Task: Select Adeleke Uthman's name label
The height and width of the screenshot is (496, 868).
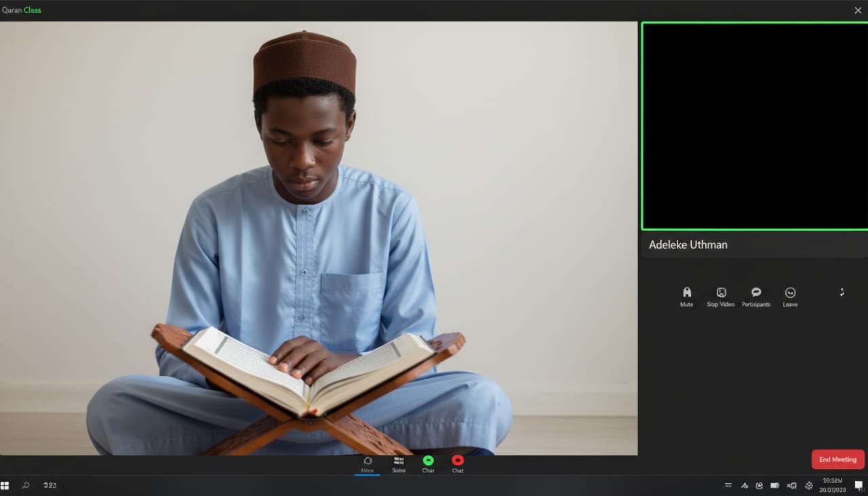Action: tap(688, 244)
